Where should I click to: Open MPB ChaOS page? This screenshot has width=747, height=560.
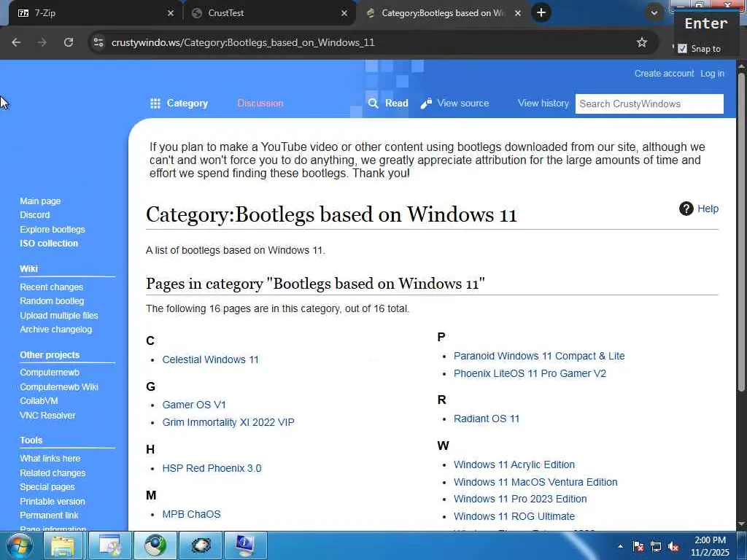click(192, 514)
